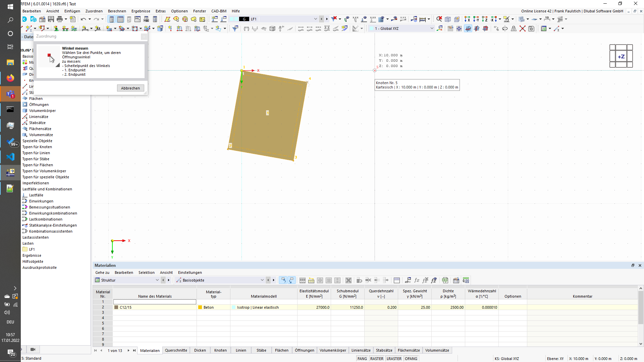Open the formula editor fx icon
Screen dimensions: 644x362
tap(417, 280)
